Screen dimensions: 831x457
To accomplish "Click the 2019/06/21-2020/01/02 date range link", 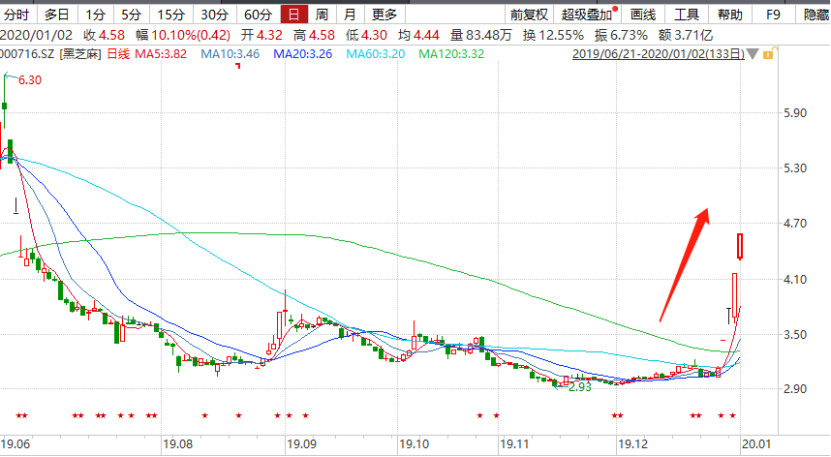I will point(659,54).
